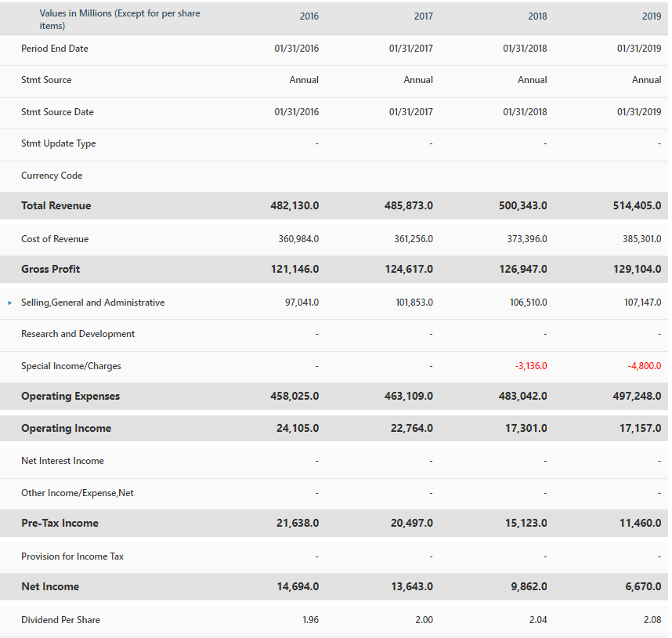Click the Gross Profit row label
This screenshot has width=672, height=638.
pyautogui.click(x=50, y=269)
